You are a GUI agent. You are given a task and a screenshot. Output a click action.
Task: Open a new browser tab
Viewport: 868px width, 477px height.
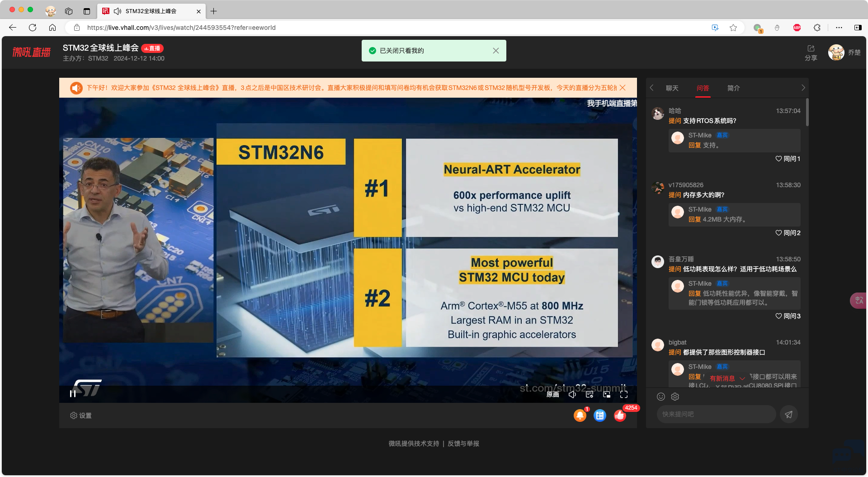pyautogui.click(x=214, y=11)
